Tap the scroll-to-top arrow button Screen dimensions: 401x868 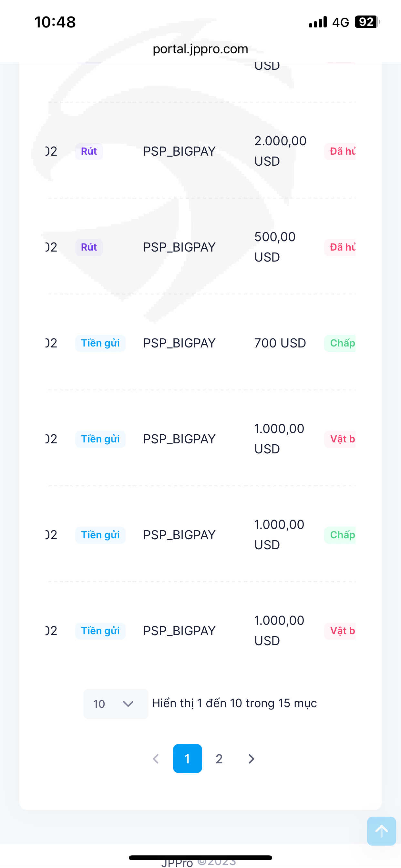coord(381,831)
